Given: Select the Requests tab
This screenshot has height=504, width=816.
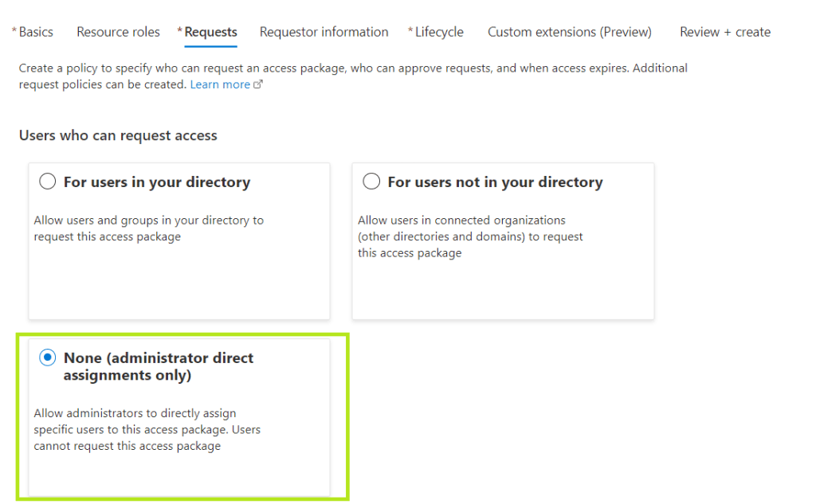Looking at the screenshot, I should coord(210,32).
